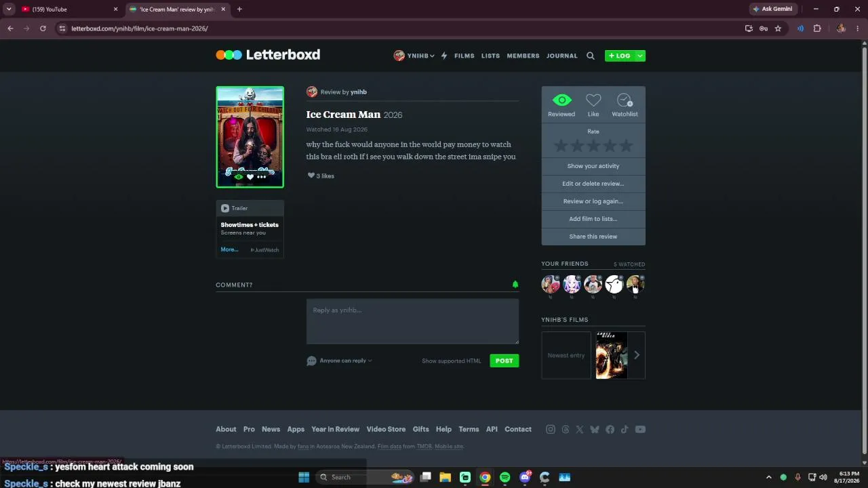868x488 pixels.
Task: Open the poster's three-dot more menu
Action: [262, 177]
